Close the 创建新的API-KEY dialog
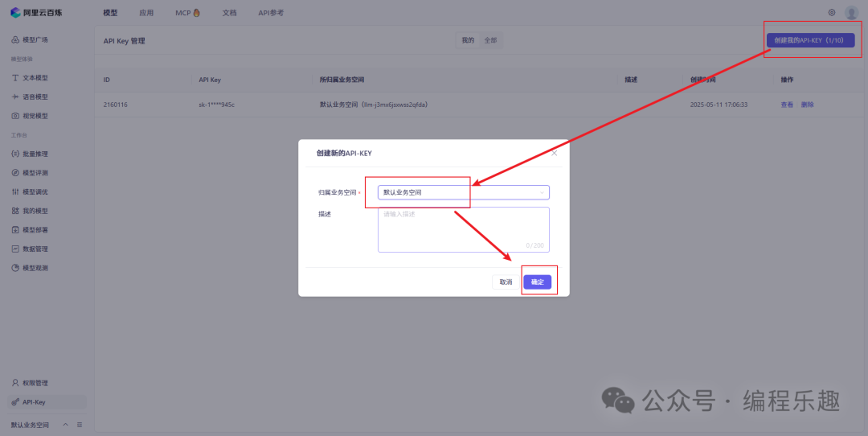 pos(554,153)
